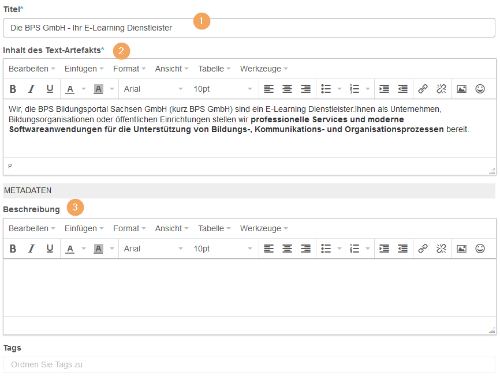Expand bullet list styles in Beschreibung editor
Viewport: 500px width, 380px height.
339,249
